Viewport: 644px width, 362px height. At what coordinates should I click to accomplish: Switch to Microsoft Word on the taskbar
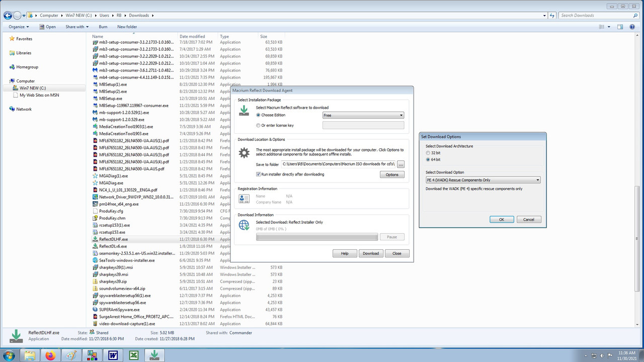click(113, 355)
